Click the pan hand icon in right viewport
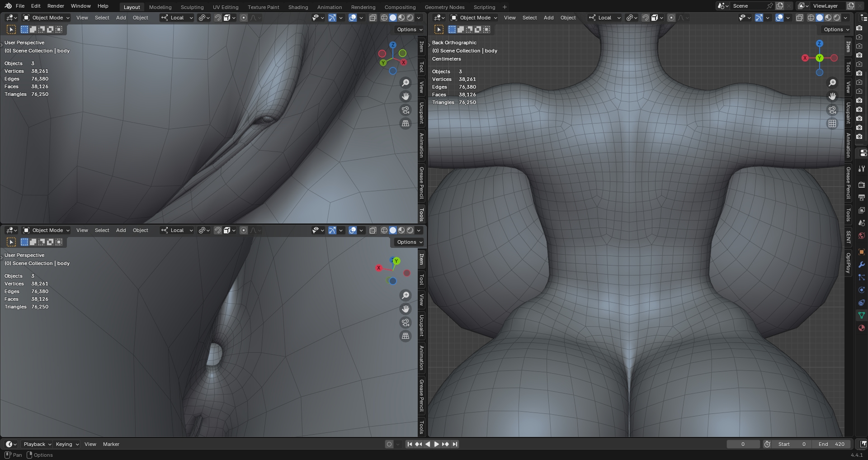Viewport: 868px width, 460px height. pyautogui.click(x=832, y=96)
